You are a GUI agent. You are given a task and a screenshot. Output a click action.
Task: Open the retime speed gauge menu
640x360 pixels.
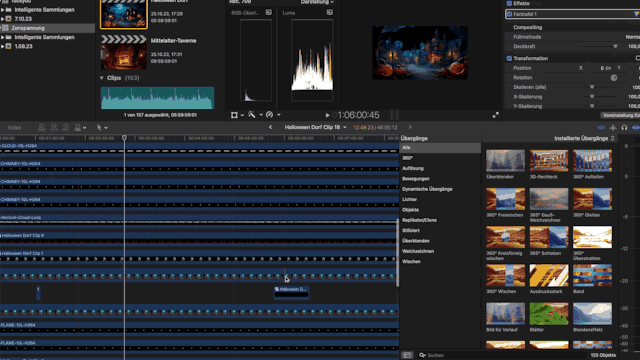point(273,115)
